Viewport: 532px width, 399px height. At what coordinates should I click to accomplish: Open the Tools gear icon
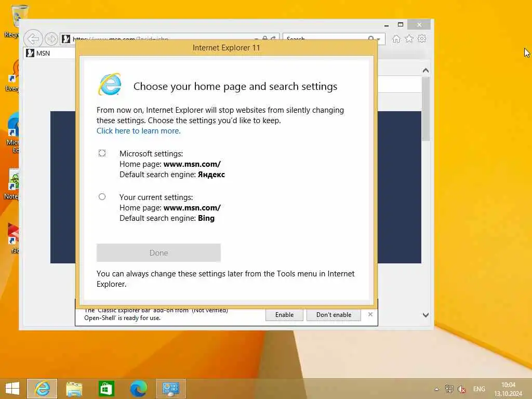click(x=422, y=38)
